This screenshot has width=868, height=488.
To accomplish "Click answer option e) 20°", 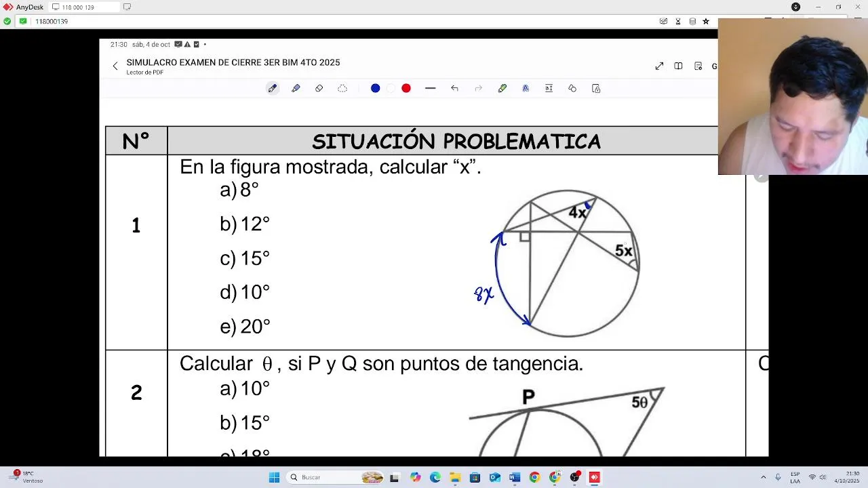I will 245,327.
